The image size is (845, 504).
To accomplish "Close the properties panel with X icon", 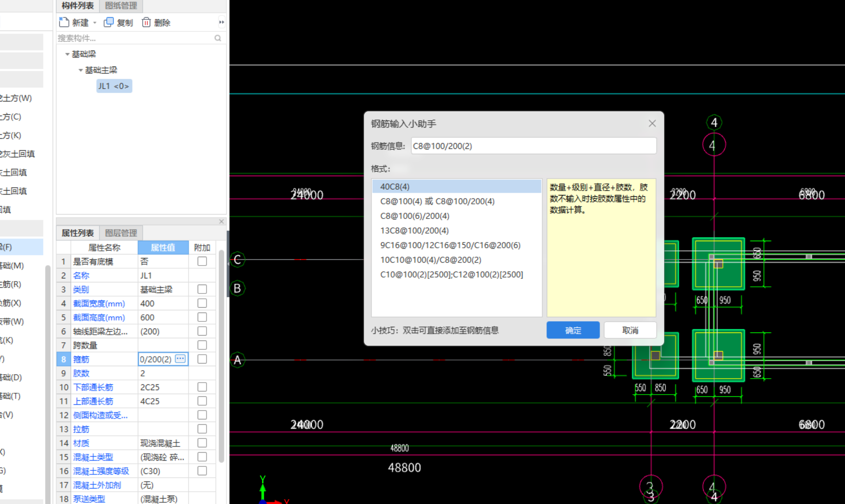I will click(221, 221).
